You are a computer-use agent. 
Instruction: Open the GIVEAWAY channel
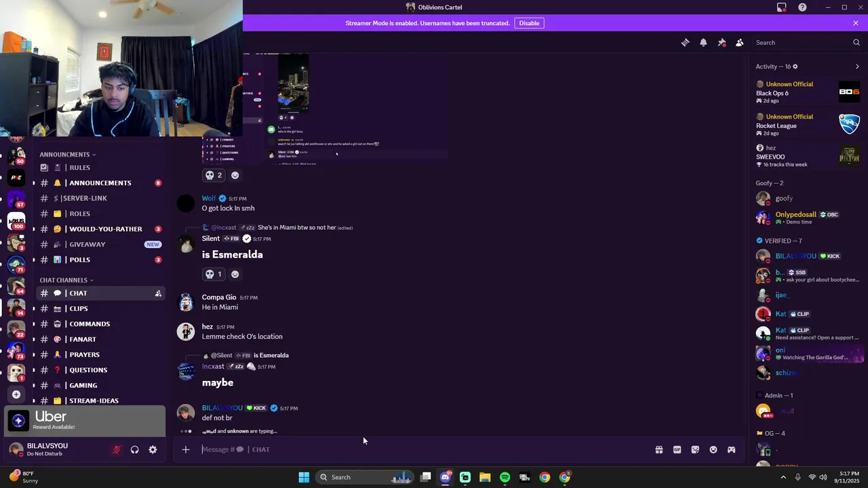pos(100,244)
